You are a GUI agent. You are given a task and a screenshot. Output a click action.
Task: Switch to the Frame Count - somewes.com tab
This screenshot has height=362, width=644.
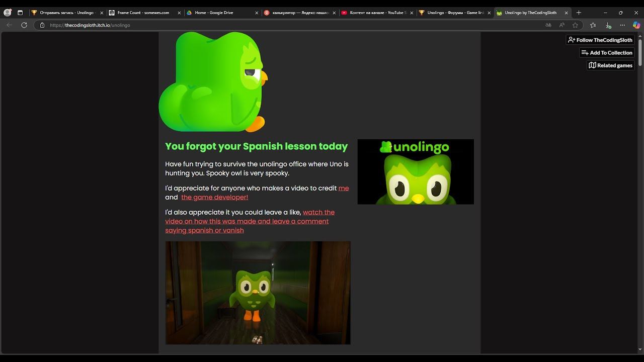coord(144,13)
